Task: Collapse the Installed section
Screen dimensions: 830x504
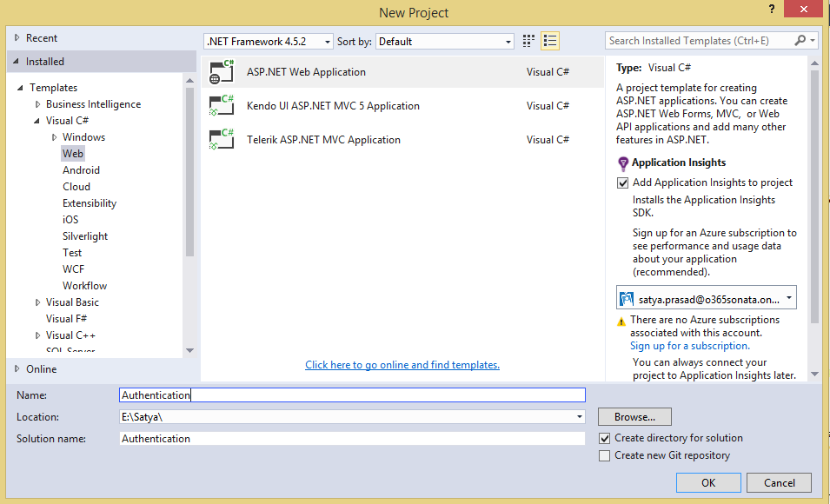Action: click(x=16, y=62)
